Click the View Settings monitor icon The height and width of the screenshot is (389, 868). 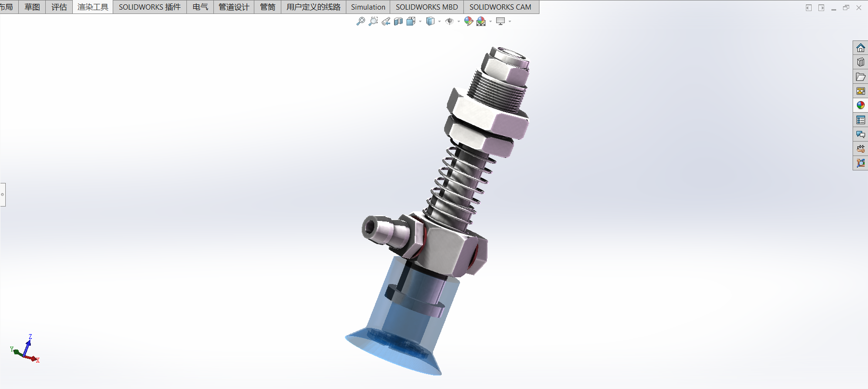click(500, 21)
